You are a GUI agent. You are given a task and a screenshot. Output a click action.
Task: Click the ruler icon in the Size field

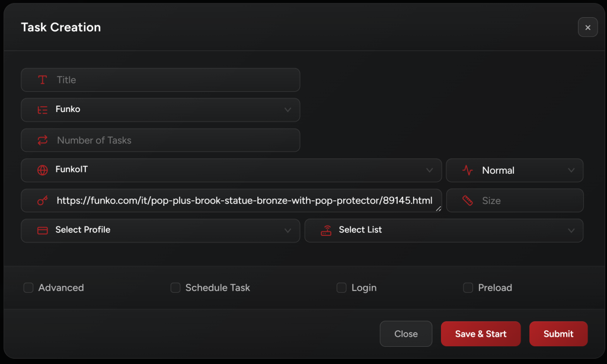point(468,201)
